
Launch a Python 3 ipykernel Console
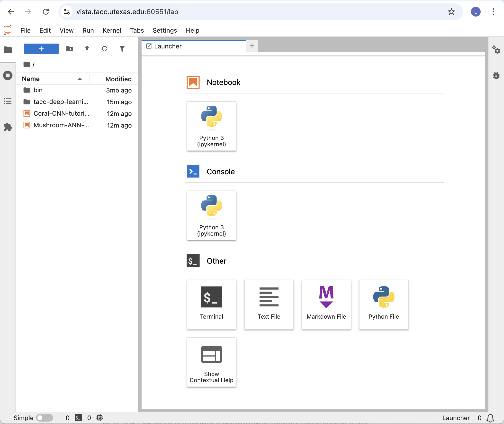coord(211,215)
